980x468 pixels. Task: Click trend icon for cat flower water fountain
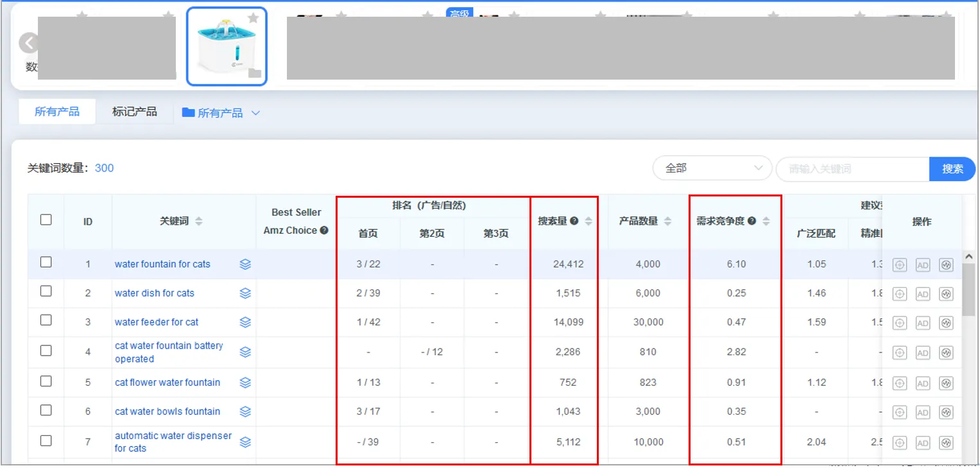(x=946, y=383)
